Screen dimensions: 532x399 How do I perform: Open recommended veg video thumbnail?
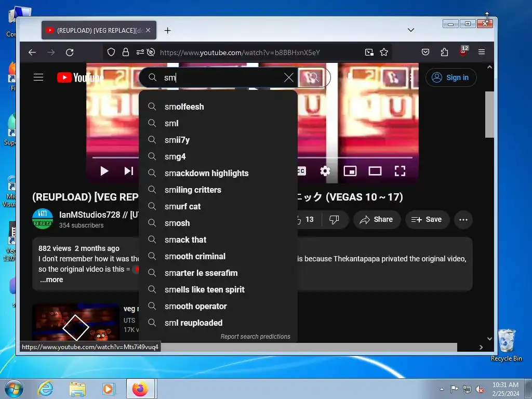tap(76, 322)
